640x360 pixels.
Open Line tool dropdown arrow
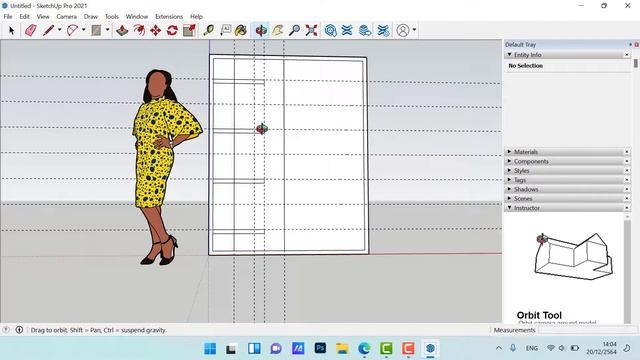point(59,30)
